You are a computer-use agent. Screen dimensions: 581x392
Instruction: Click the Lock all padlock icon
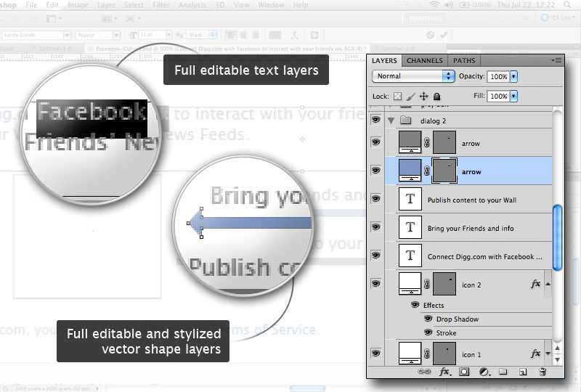coord(437,97)
